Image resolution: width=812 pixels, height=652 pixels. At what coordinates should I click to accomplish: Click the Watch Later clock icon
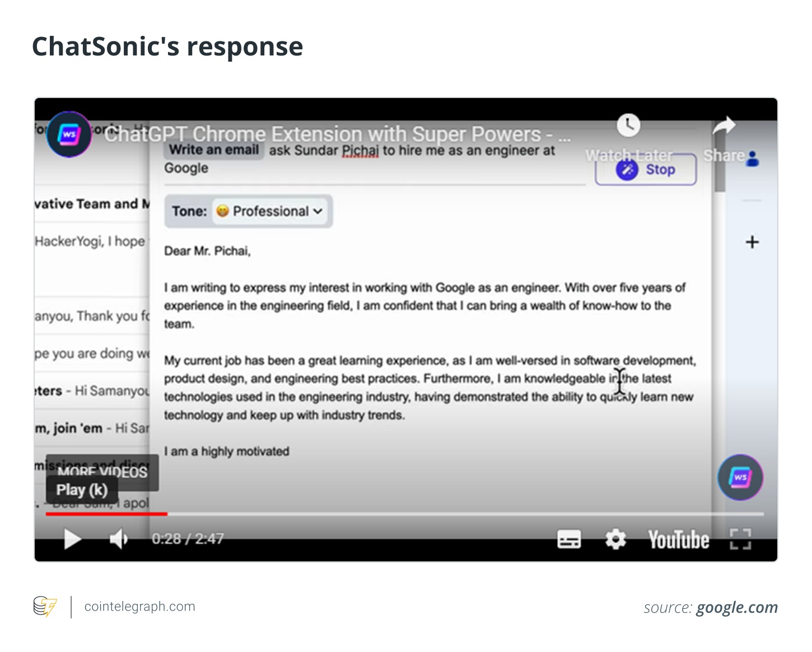pyautogui.click(x=628, y=125)
